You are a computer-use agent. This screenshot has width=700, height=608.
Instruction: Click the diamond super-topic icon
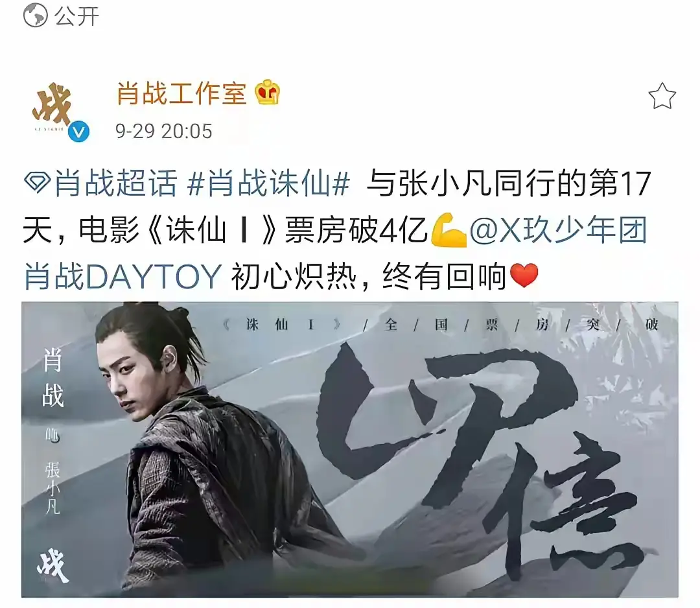coord(36,183)
